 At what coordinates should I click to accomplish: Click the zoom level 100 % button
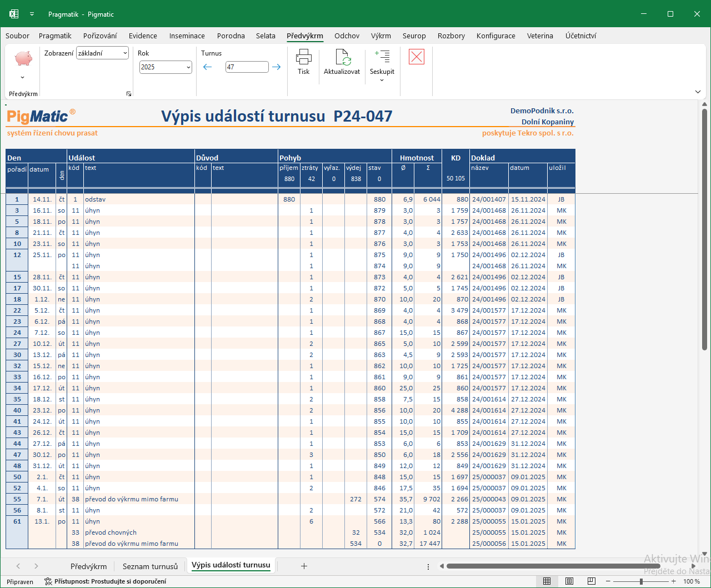(x=692, y=581)
